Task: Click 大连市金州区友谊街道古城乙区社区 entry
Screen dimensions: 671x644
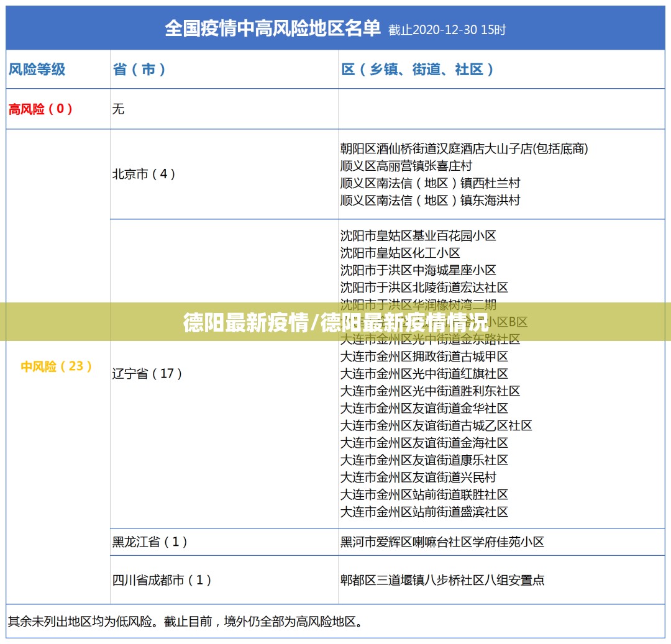Action: [x=436, y=425]
